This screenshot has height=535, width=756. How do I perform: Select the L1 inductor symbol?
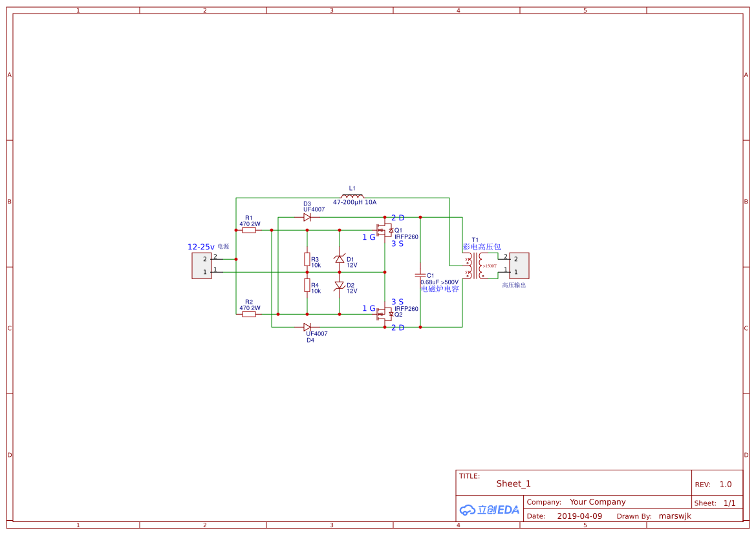(352, 196)
